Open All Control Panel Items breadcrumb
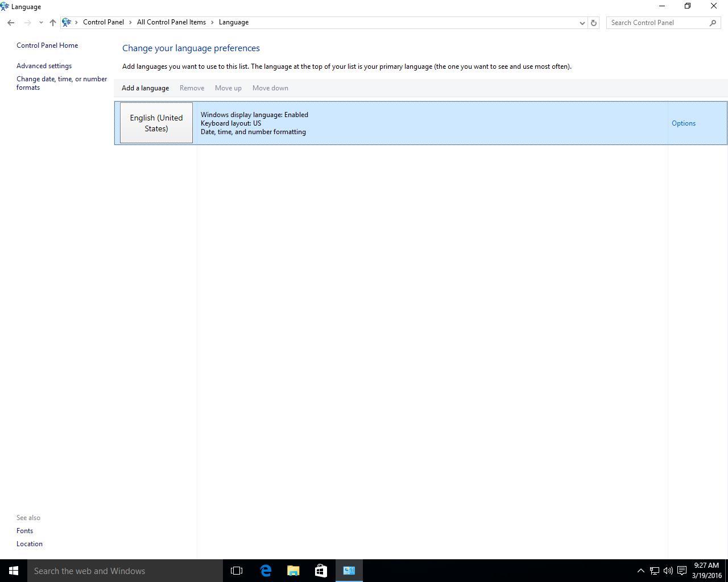Image resolution: width=728 pixels, height=582 pixels. 171,22
